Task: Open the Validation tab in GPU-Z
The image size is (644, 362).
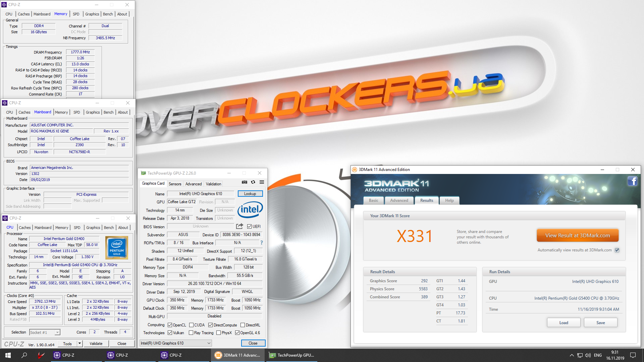Action: point(213,184)
